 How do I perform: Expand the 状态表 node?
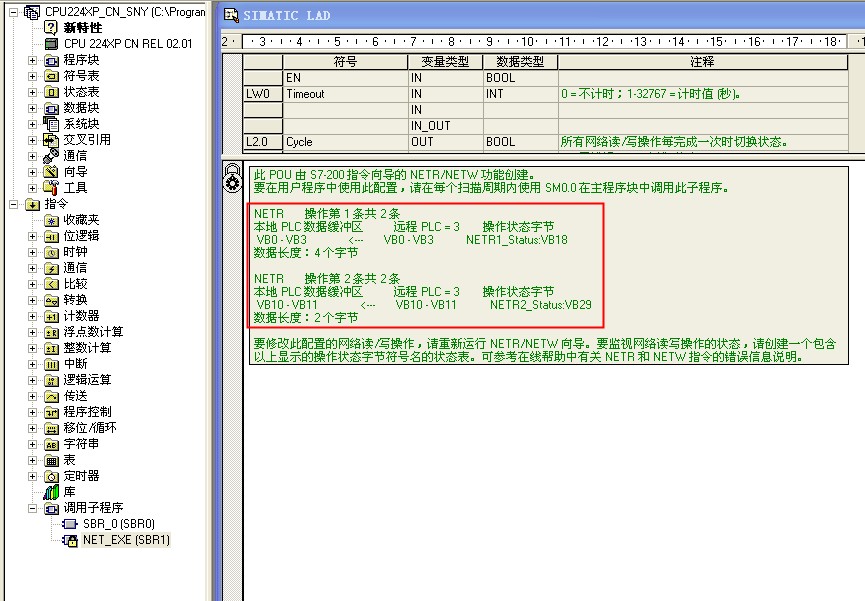(33, 92)
